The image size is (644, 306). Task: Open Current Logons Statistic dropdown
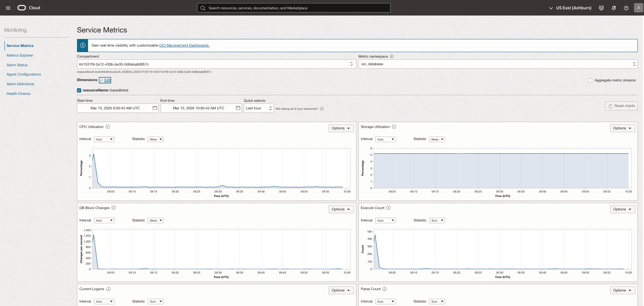point(156,302)
